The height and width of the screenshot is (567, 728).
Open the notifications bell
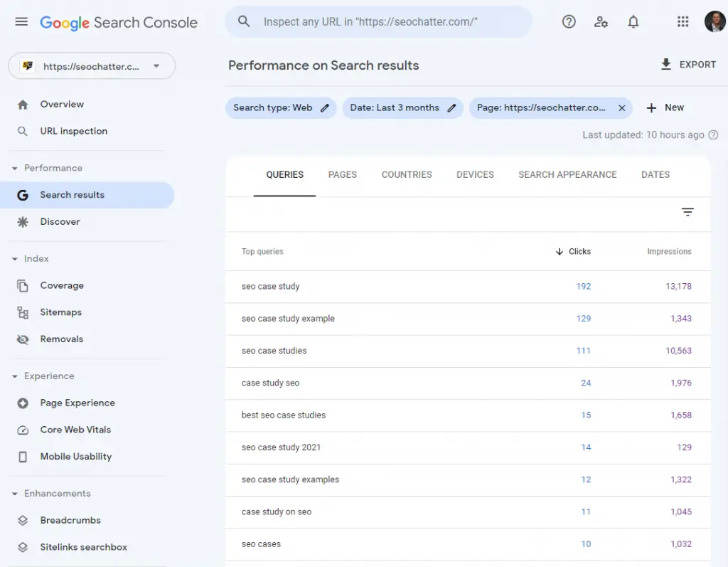633,22
